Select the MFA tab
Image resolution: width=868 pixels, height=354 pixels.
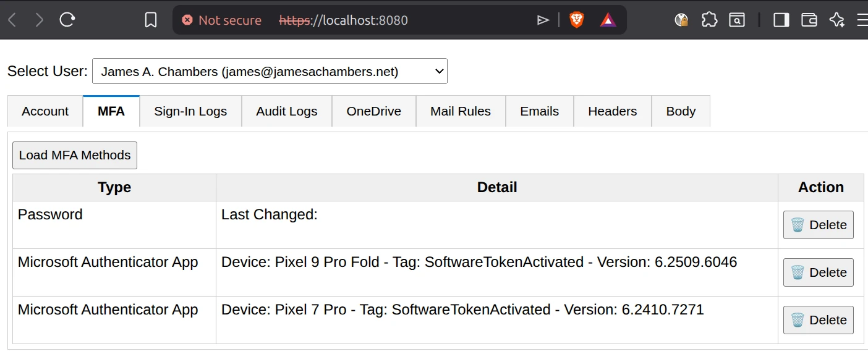111,111
